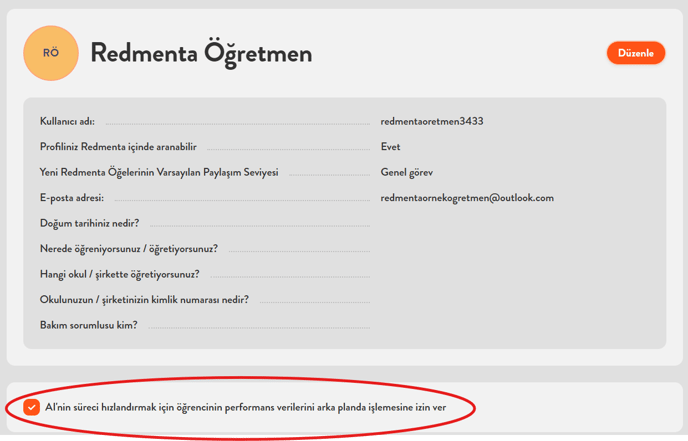Click the Nerede öğreniyorsunuz / öğretiyorsunuz? label

tap(128, 249)
